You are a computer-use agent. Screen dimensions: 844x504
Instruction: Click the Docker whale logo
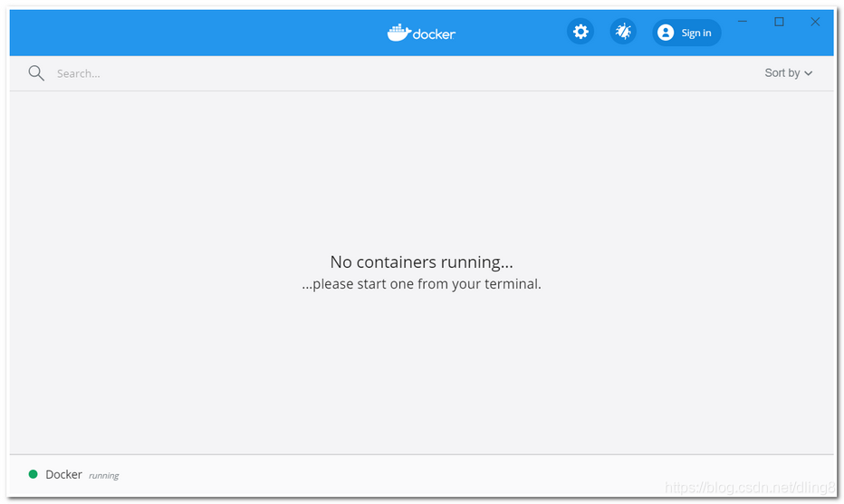click(421, 33)
